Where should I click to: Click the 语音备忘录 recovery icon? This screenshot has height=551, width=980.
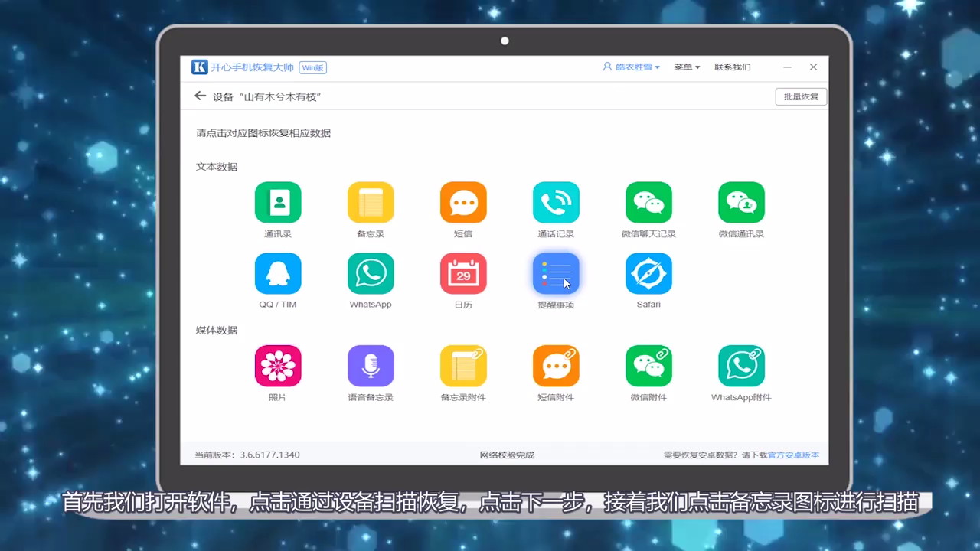point(371,365)
